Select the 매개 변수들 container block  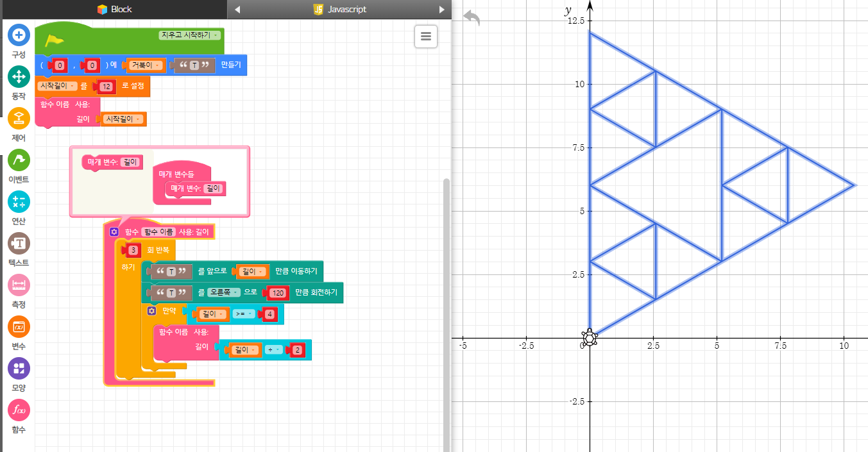coord(176,174)
